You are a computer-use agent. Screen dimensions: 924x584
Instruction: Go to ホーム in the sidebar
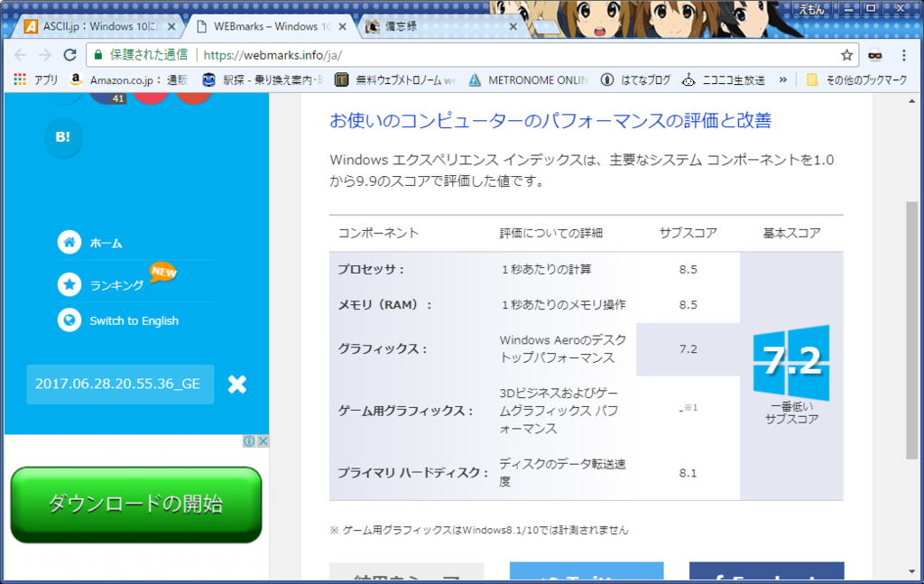tap(90, 243)
